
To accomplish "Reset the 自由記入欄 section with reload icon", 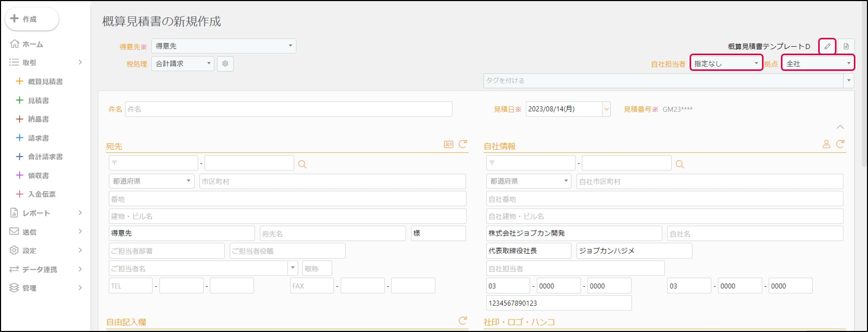I will click(463, 320).
